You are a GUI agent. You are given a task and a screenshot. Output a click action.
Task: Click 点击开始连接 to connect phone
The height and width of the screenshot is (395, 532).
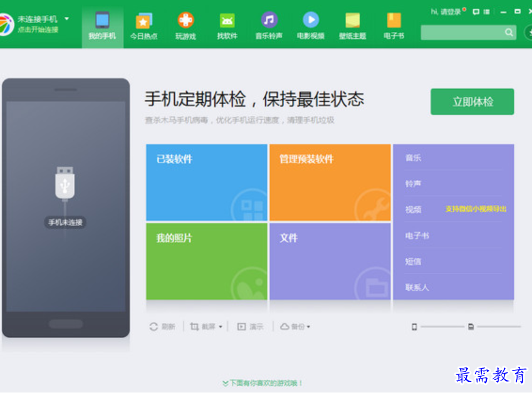(38, 30)
